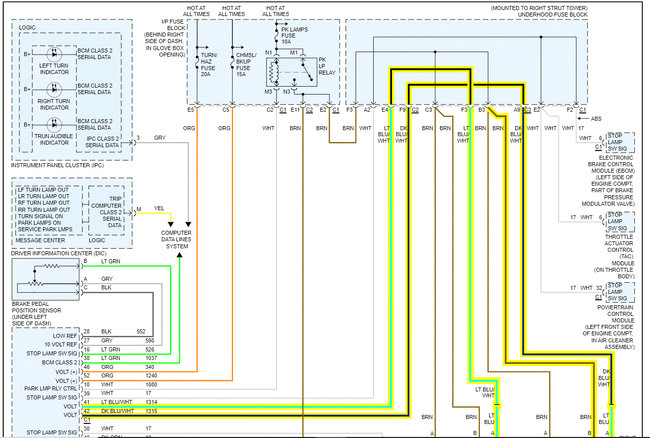Click the PARK LAMPS ON message

[x=39, y=223]
